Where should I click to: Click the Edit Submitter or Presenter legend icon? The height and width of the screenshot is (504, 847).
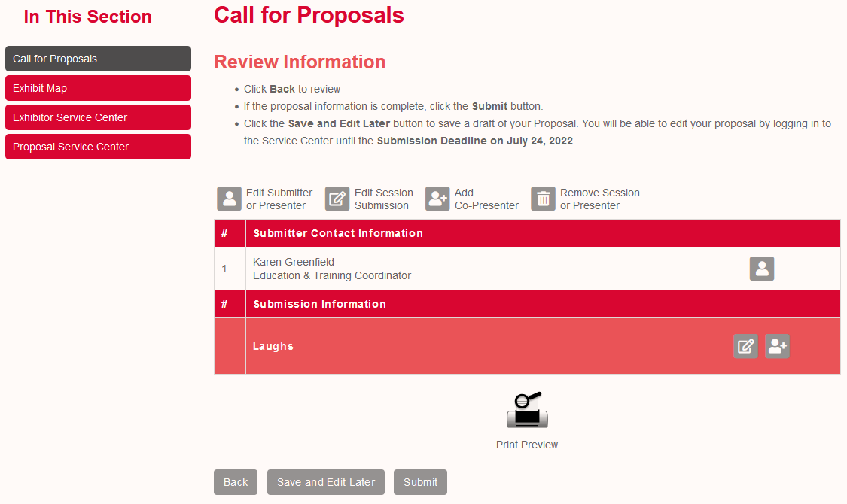(x=229, y=199)
